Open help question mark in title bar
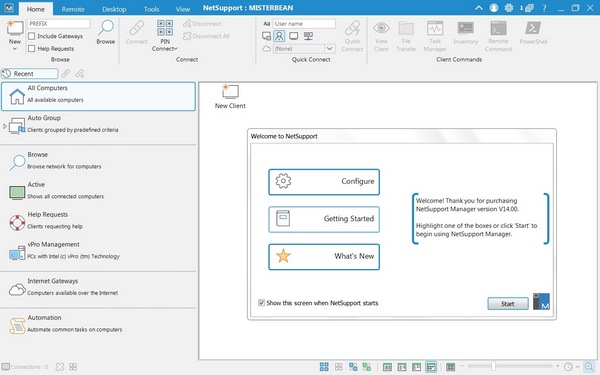 pyautogui.click(x=544, y=8)
